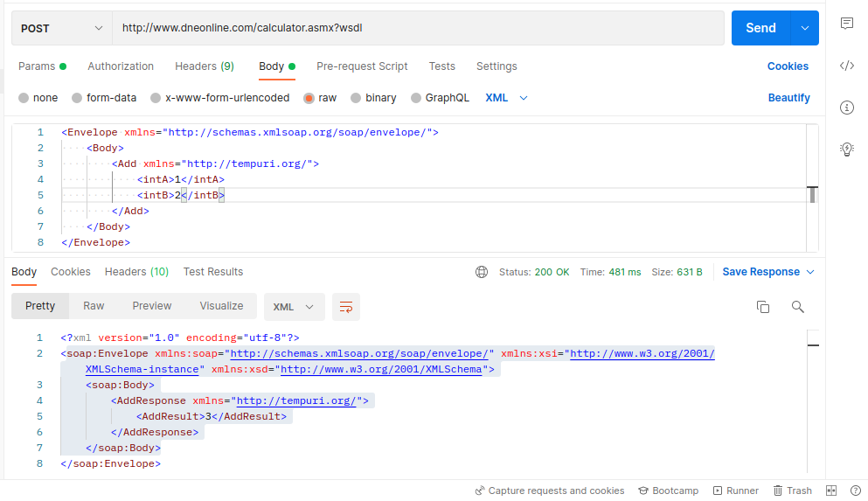Open the schemas.xmlsoap.org envelope link in response
The image size is (868, 501).
click(359, 354)
